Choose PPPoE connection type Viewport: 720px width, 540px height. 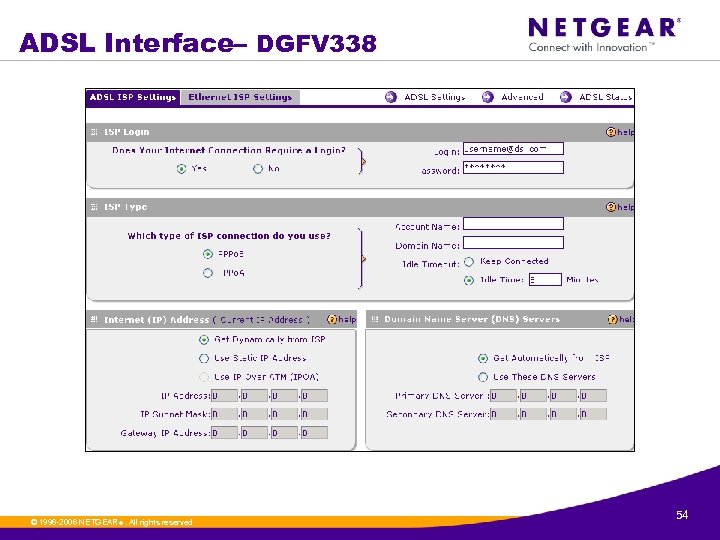tap(208, 254)
